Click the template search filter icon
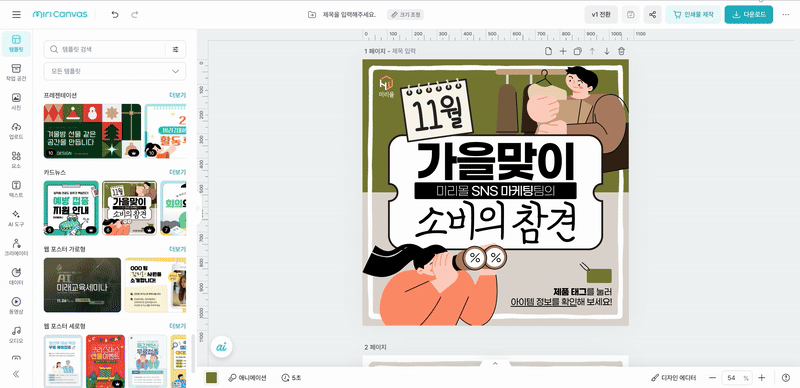800x388 pixels. (176, 50)
